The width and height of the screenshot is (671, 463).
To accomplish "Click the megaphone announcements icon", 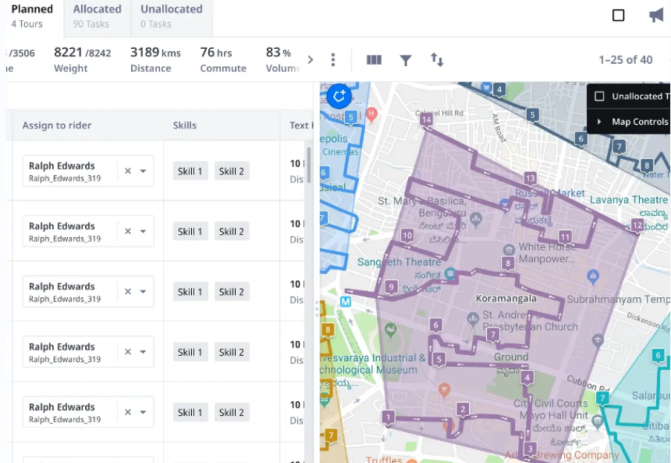I will tap(655, 15).
